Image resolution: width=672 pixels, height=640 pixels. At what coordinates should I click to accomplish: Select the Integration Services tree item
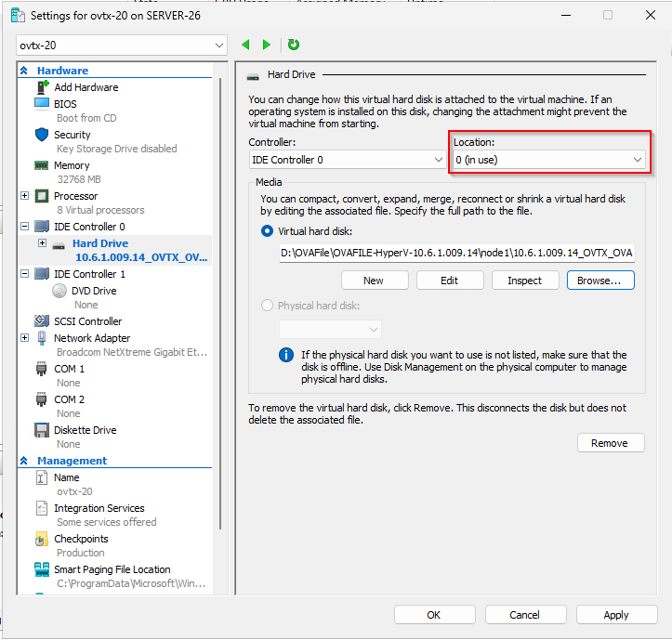(99, 508)
